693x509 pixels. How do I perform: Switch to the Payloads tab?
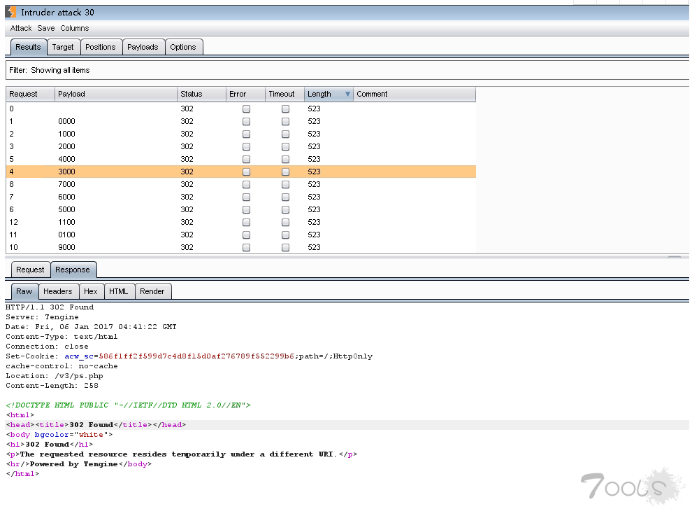pos(143,47)
